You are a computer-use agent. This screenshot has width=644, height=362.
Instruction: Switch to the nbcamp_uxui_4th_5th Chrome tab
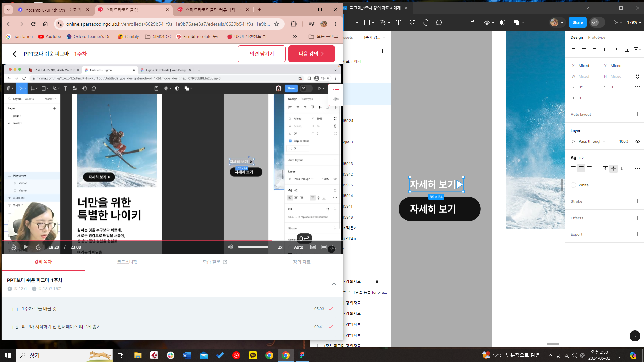point(54,10)
